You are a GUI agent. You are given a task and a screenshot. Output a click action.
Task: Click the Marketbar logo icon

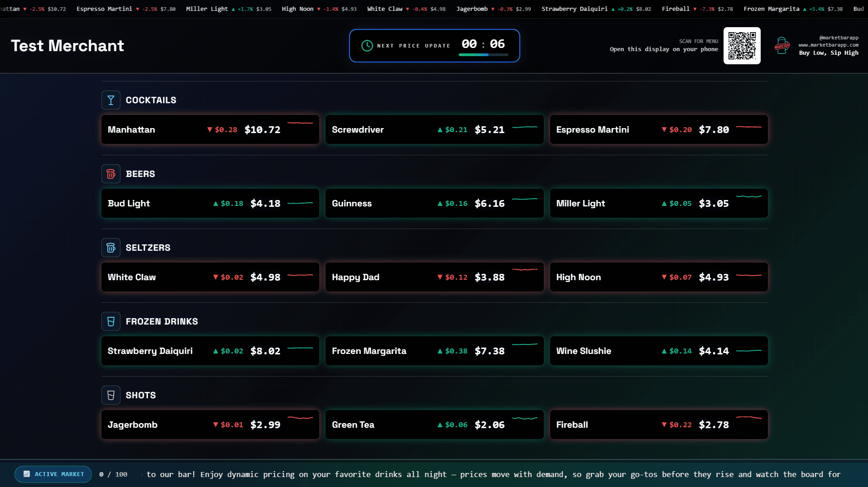782,45
